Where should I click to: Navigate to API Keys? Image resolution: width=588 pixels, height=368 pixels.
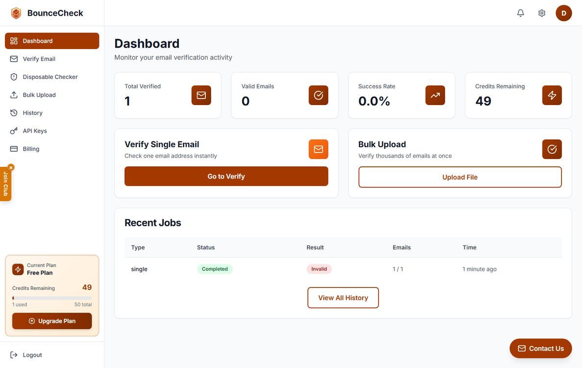click(52, 131)
